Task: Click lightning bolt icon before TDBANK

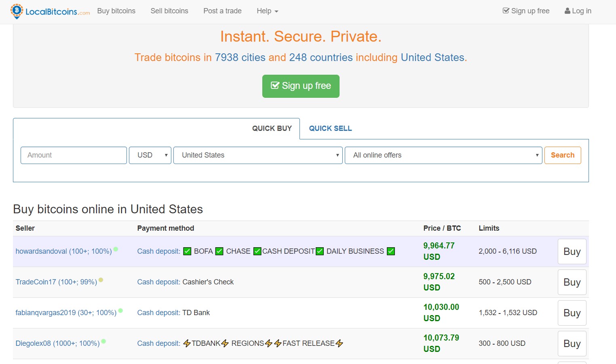Action: [187, 343]
